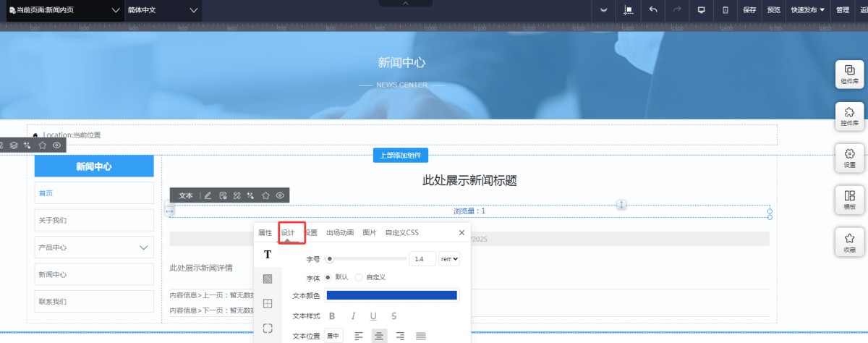Select the 自定义 font radio button
The width and height of the screenshot is (868, 343).
pos(358,277)
